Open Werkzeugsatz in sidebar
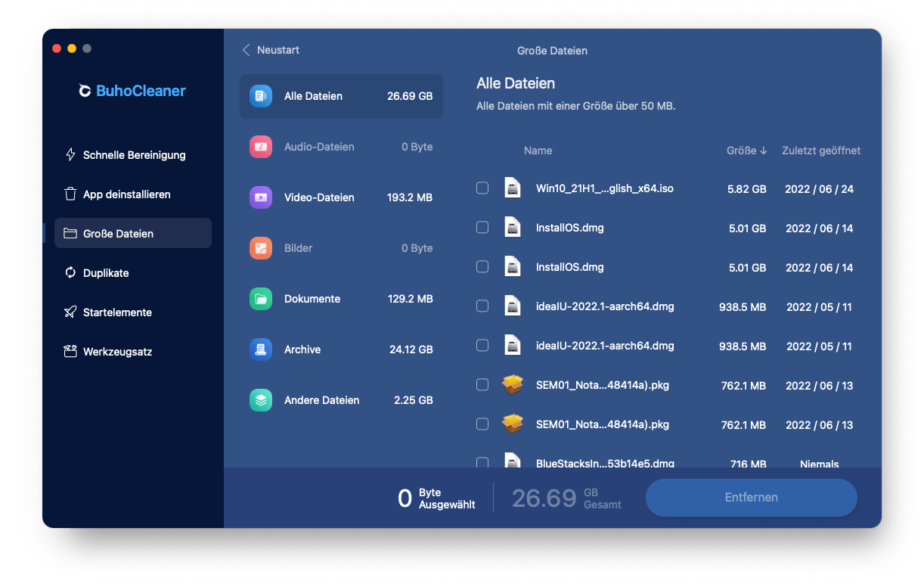924x584 pixels. point(133,351)
